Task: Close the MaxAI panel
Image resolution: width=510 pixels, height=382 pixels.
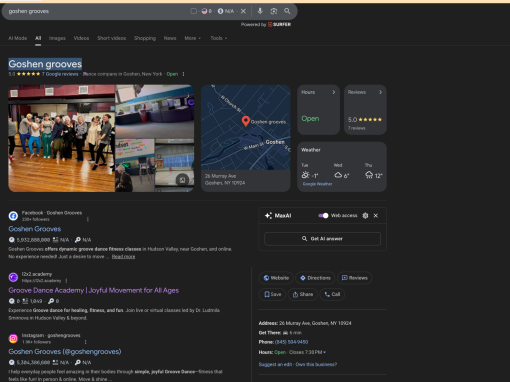Action: (376, 216)
